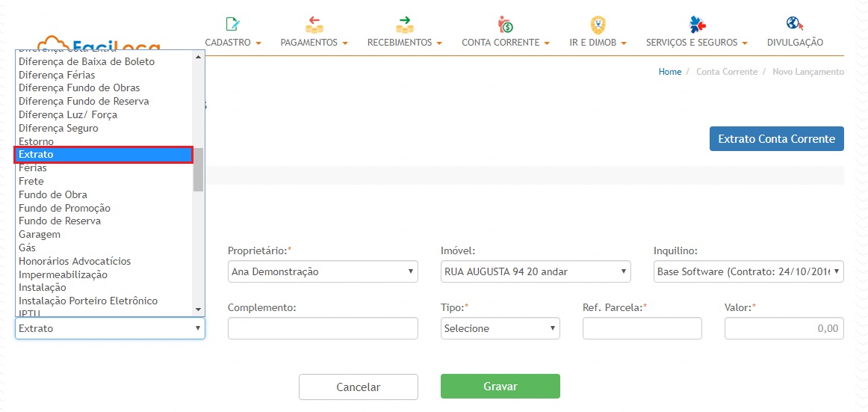Open the Tipo Selecione dropdown
This screenshot has height=412, width=868.
(500, 328)
